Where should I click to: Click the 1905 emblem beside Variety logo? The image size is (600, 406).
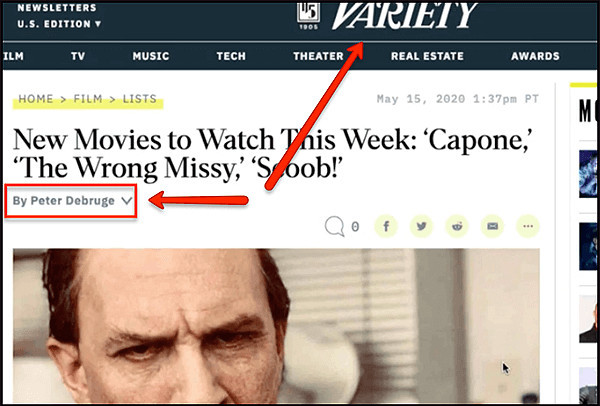(x=308, y=16)
